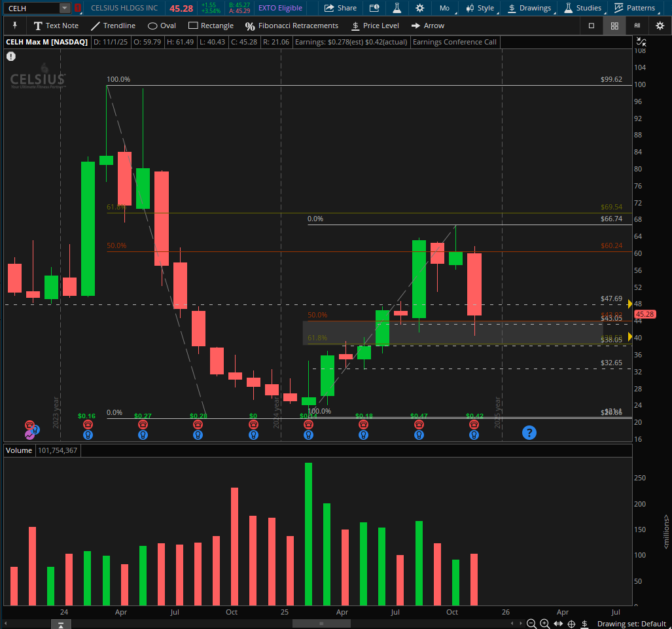
Task: Open the chart grid layout picker
Action: [x=614, y=26]
